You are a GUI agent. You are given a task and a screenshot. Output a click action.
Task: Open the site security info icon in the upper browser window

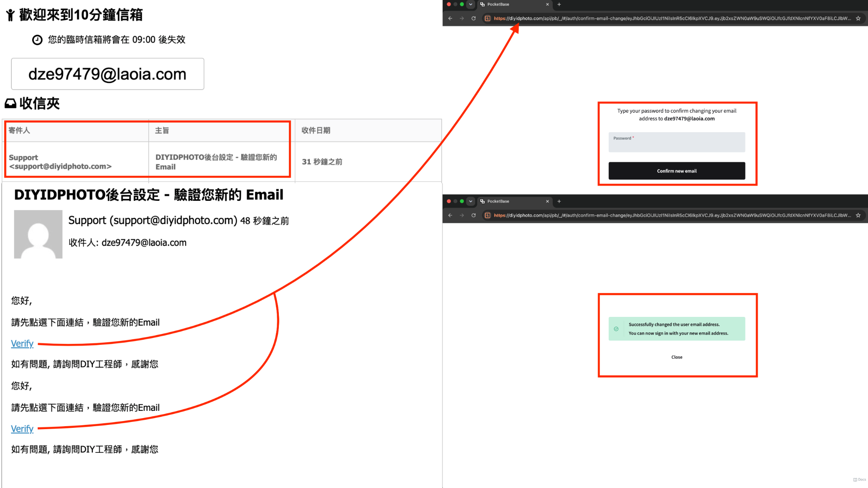pyautogui.click(x=487, y=18)
